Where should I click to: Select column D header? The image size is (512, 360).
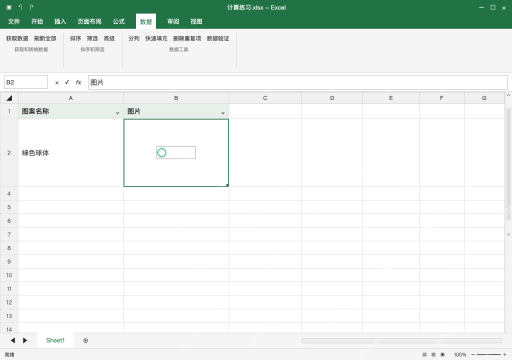(332, 98)
